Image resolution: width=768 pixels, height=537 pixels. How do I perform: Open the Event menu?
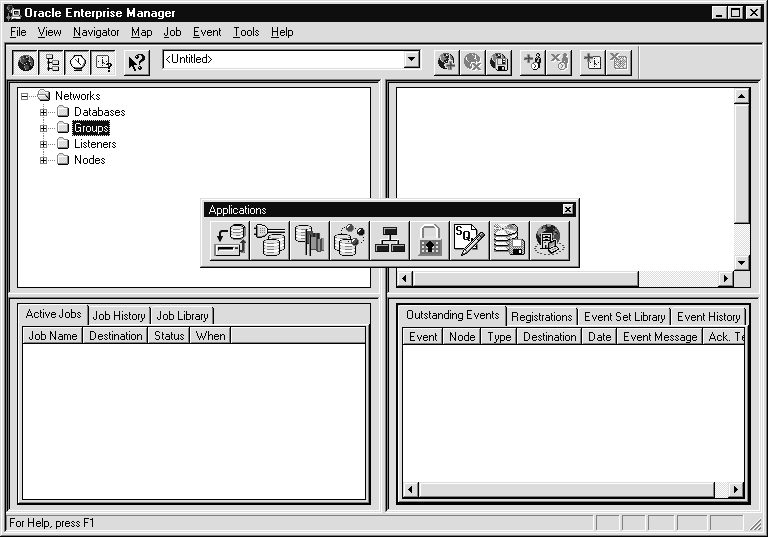coord(207,32)
